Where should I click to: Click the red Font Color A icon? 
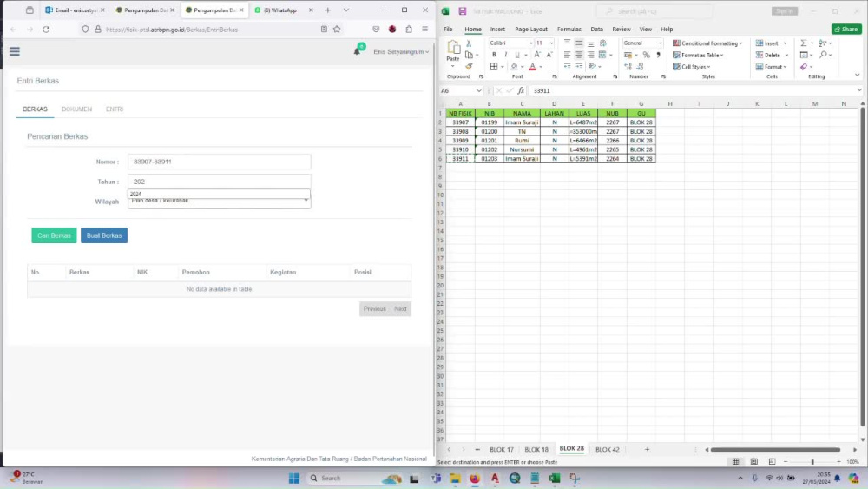[533, 67]
